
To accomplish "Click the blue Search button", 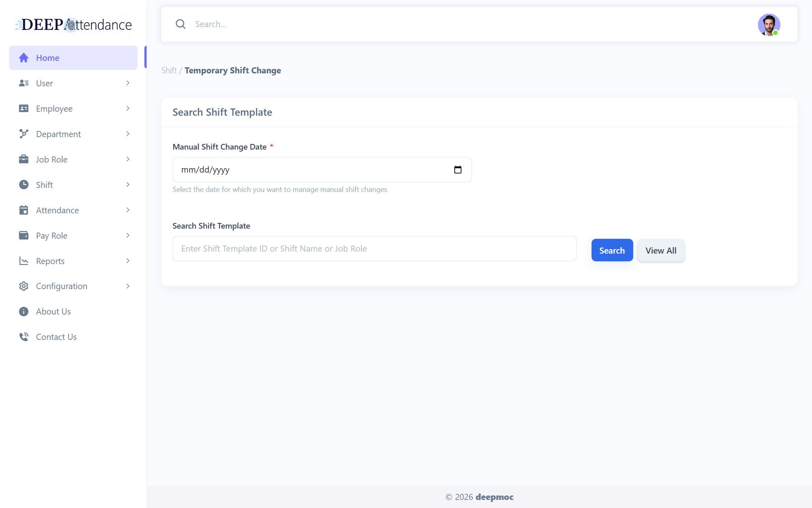I will pyautogui.click(x=612, y=250).
